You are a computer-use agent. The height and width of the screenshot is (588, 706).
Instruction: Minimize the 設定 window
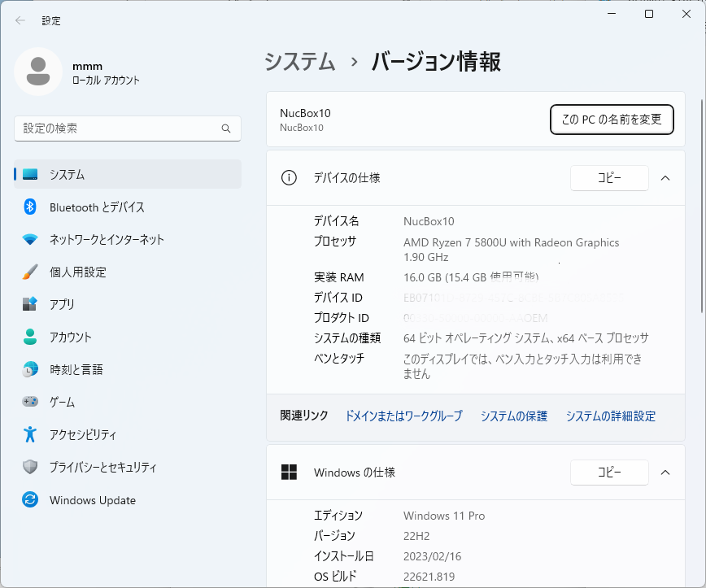(612, 14)
